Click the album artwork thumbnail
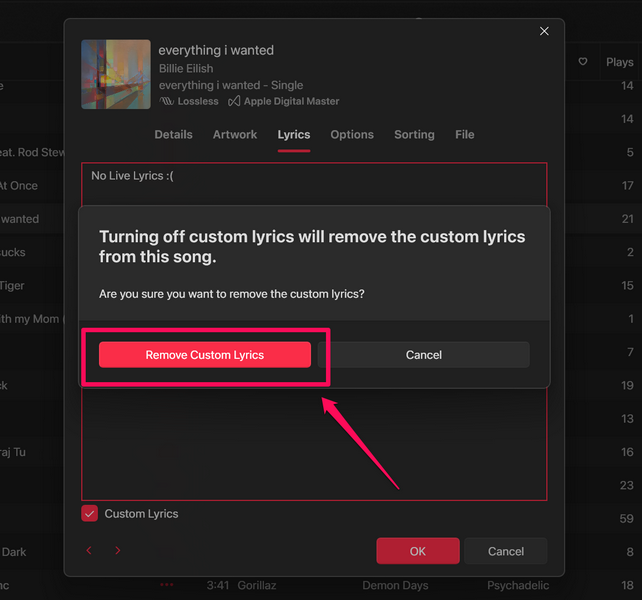 pyautogui.click(x=116, y=75)
